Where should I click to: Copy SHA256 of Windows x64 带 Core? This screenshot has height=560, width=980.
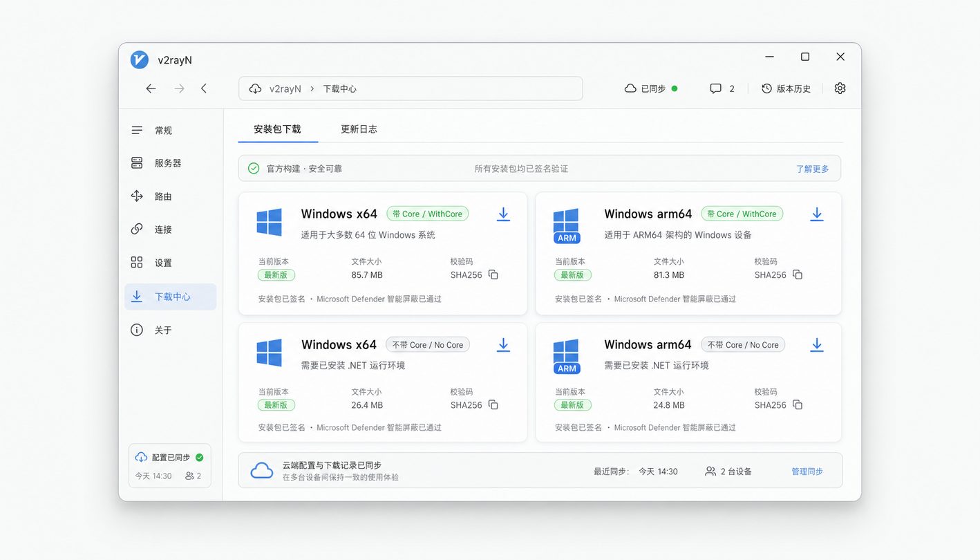493,275
